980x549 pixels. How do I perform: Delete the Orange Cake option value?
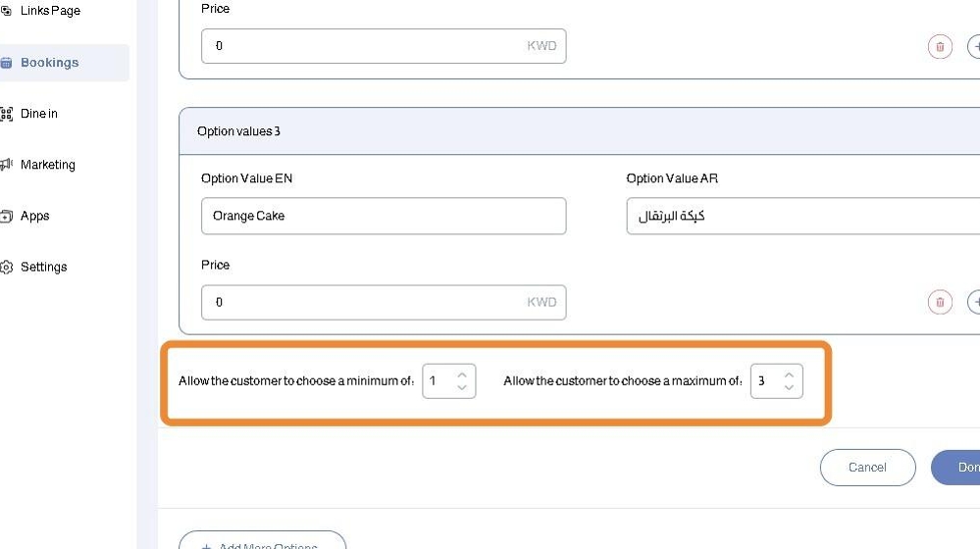tap(940, 302)
